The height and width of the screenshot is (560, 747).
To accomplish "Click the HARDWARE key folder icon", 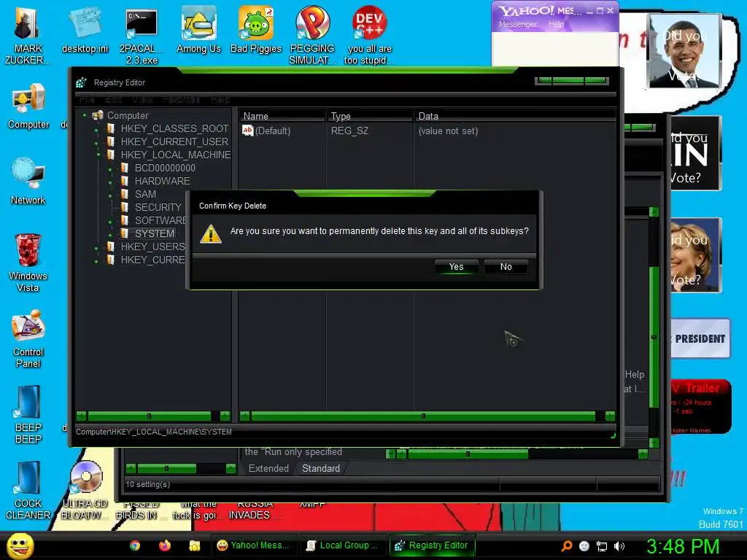I will tap(125, 181).
